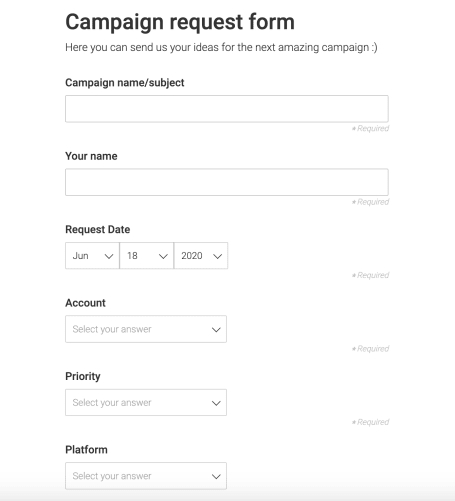Focus the Your name input box
The height and width of the screenshot is (501, 455).
(x=227, y=182)
